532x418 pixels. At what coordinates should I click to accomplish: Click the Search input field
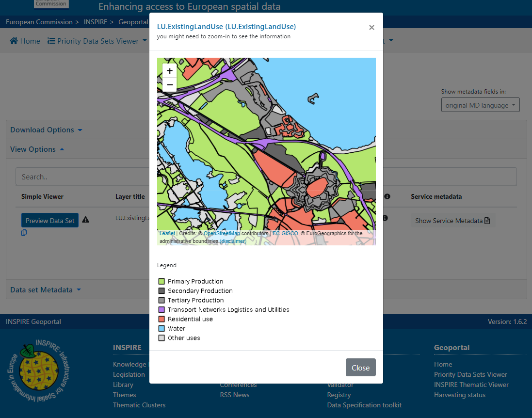pos(266,177)
